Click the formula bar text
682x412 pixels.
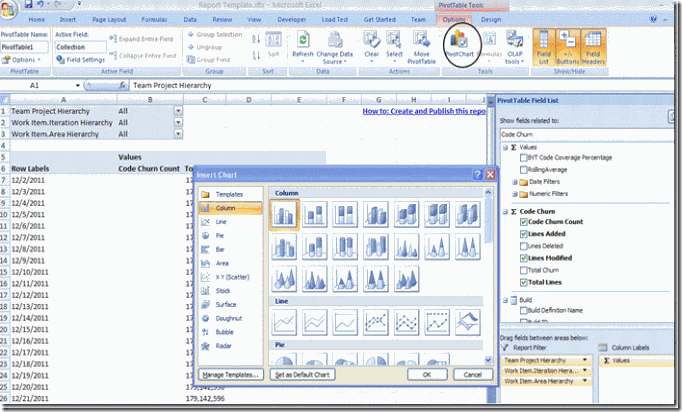click(x=172, y=86)
